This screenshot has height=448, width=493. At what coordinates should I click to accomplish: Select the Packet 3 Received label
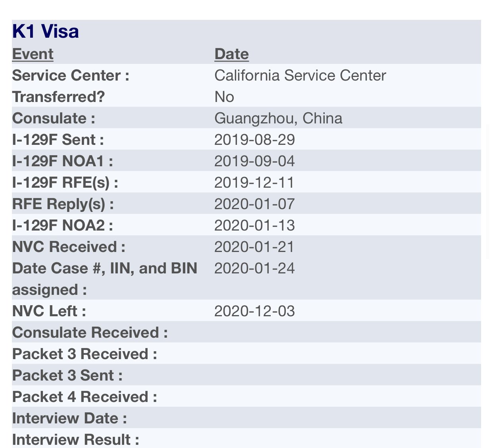click(x=85, y=354)
